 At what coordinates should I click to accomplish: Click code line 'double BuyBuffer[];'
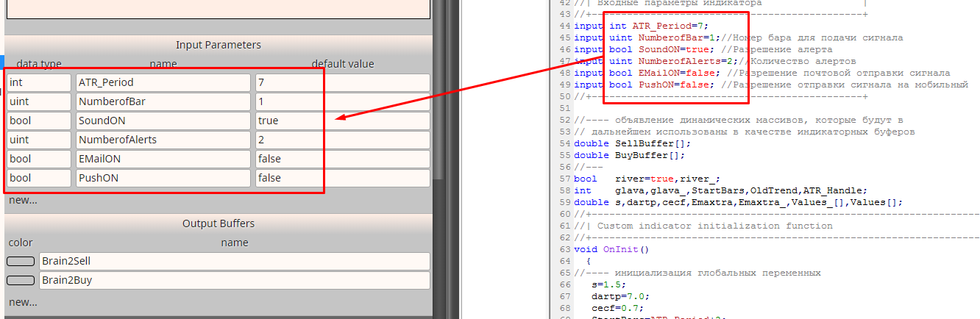(630, 155)
